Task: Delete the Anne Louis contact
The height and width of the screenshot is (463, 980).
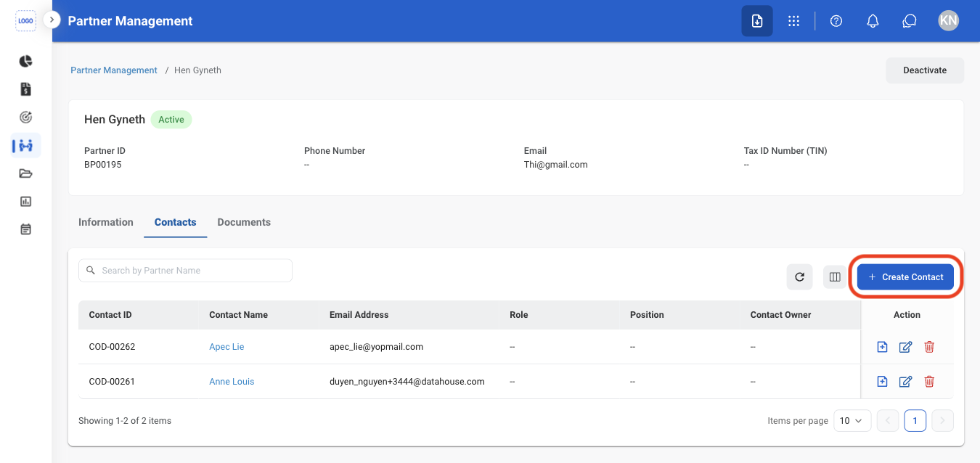Action: click(x=929, y=382)
